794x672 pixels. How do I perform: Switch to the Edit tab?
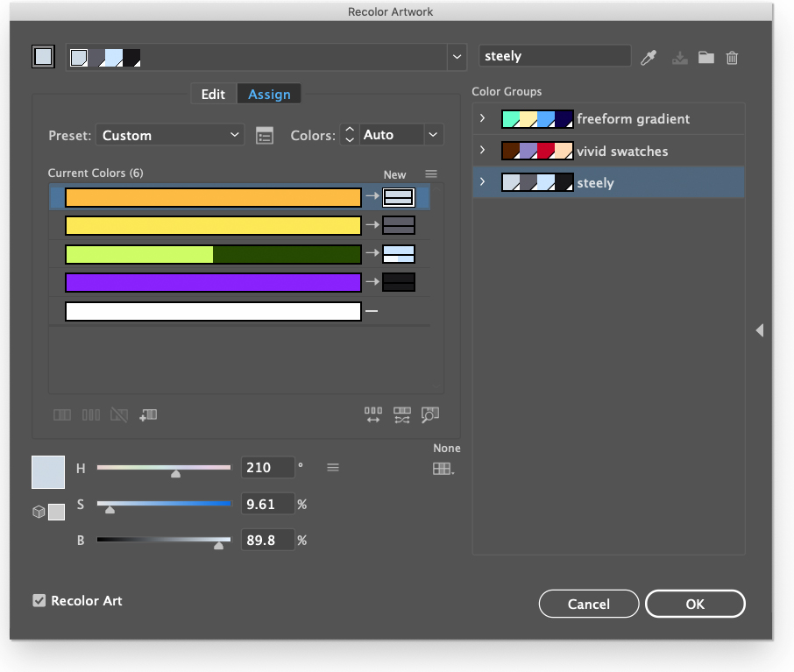point(213,94)
